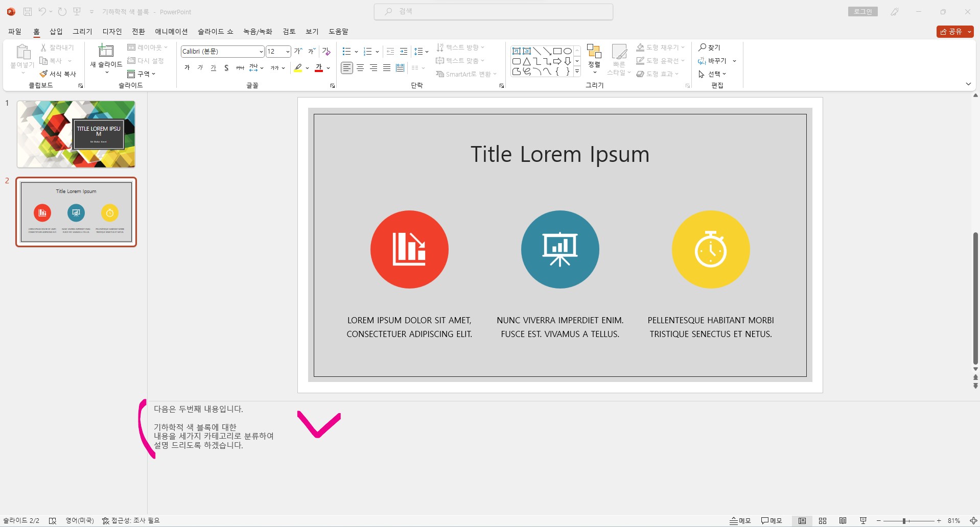Open the Design (디자인) tab
Image resolution: width=980 pixels, height=527 pixels.
click(112, 32)
